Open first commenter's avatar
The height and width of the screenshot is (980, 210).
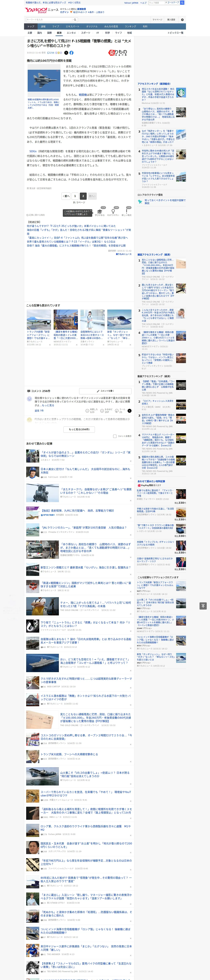coord(29,399)
